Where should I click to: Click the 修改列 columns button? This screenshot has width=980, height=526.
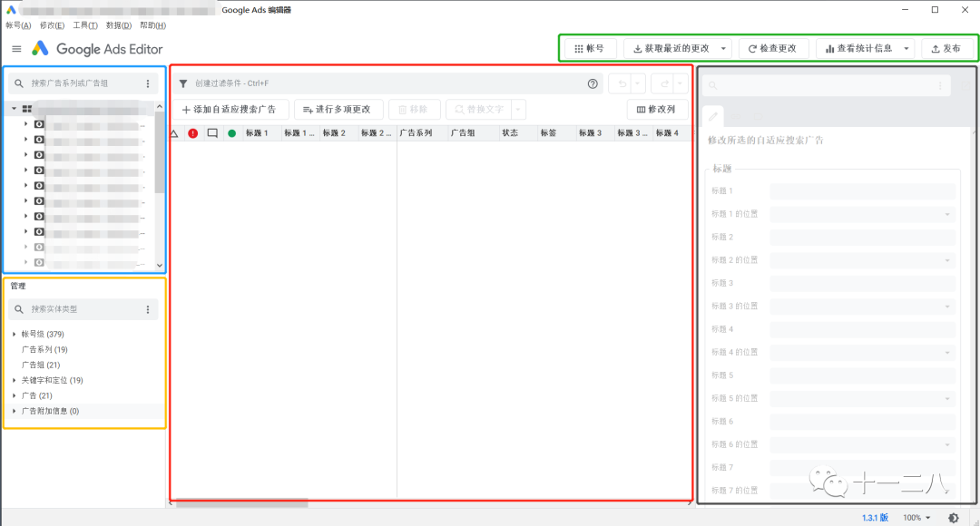[x=657, y=110]
